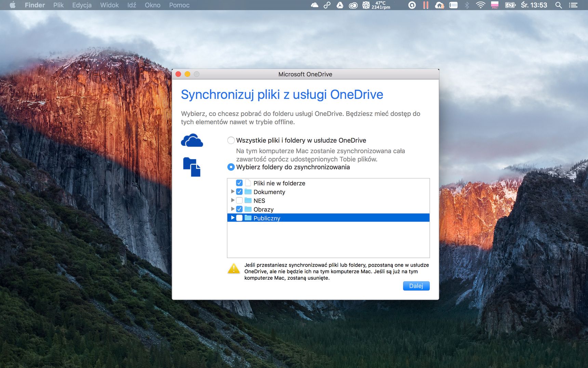
Task: Click the 'Microsoft OneDrive' window title
Action: coord(305,74)
